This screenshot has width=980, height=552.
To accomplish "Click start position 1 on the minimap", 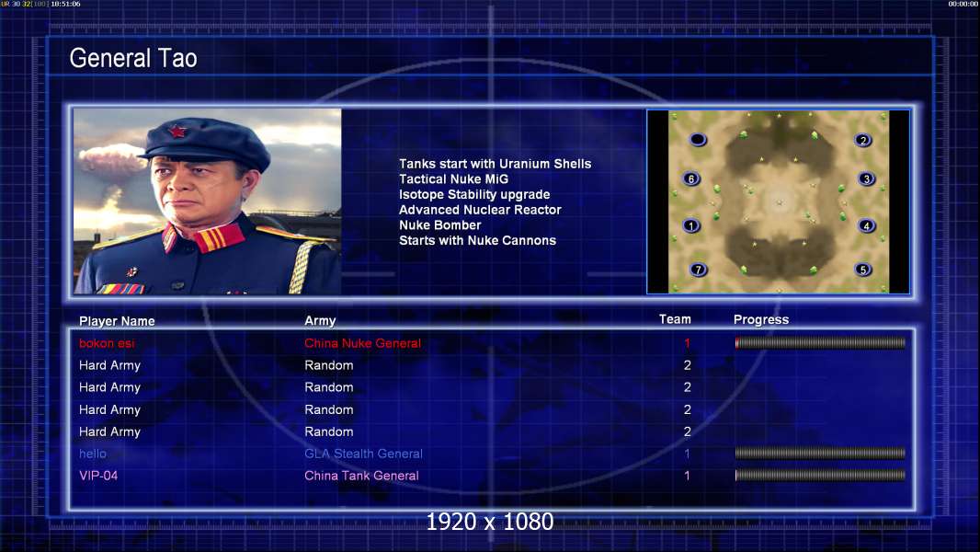I will click(690, 225).
